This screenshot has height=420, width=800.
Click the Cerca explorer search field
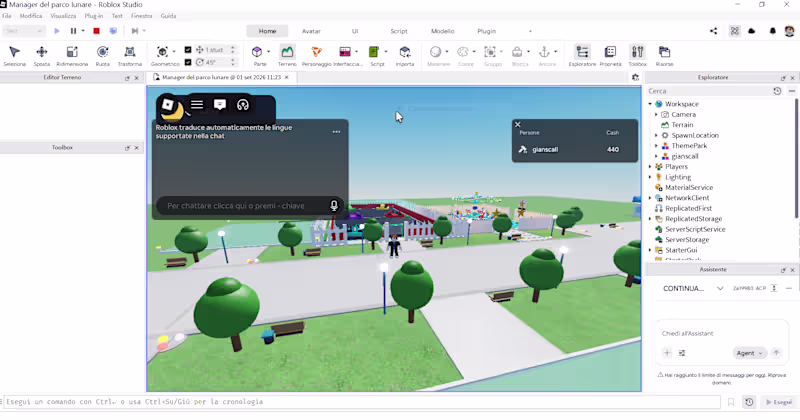coord(709,91)
